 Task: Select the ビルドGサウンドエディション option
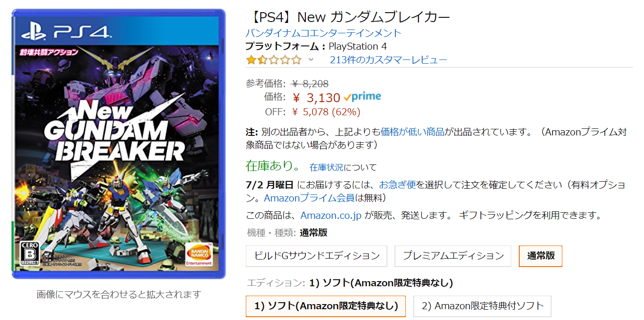click(317, 256)
